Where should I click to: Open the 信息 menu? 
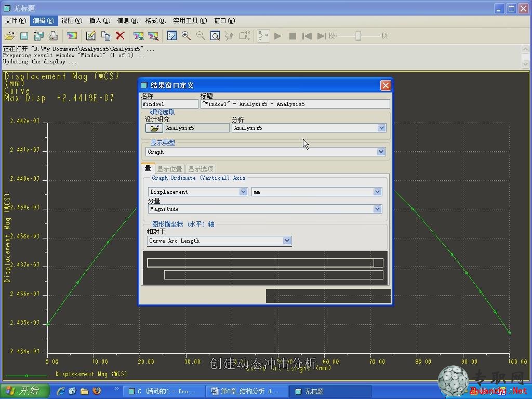point(128,21)
